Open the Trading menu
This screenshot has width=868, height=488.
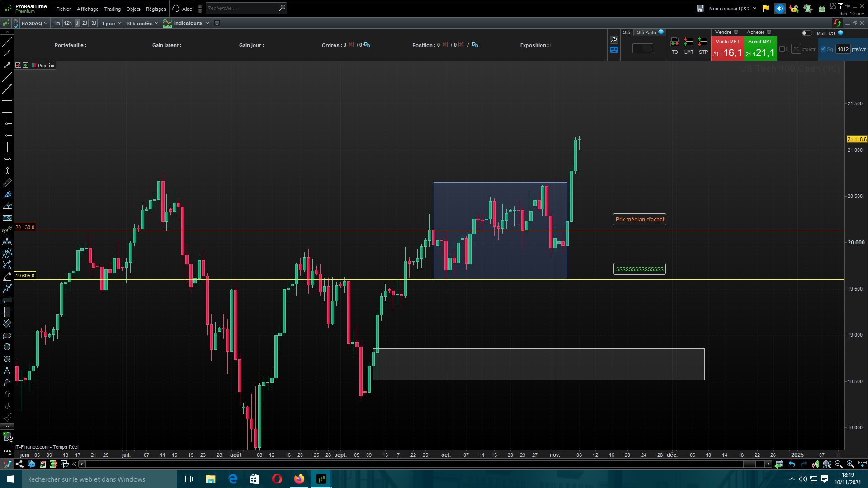pyautogui.click(x=112, y=9)
